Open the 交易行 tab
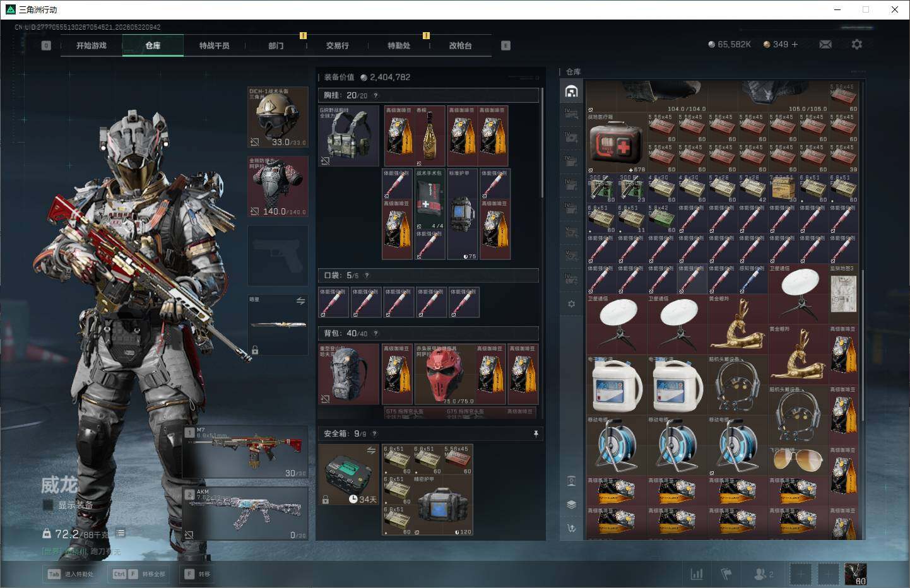The width and height of the screenshot is (910, 588). pos(338,45)
